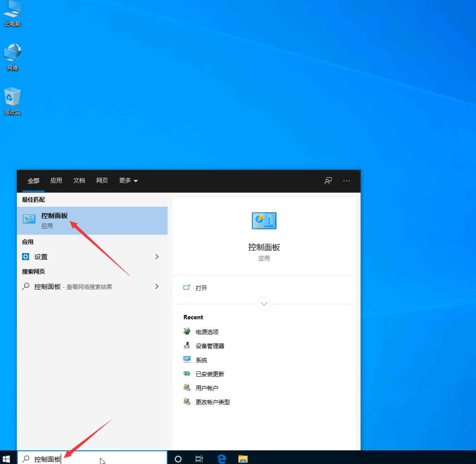
Task: Click 控制面板 web search result
Action: click(92, 286)
